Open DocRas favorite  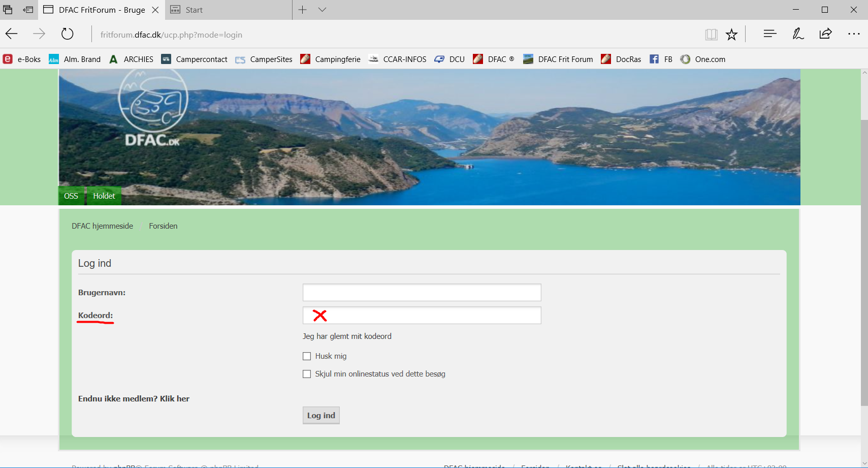[x=621, y=59]
